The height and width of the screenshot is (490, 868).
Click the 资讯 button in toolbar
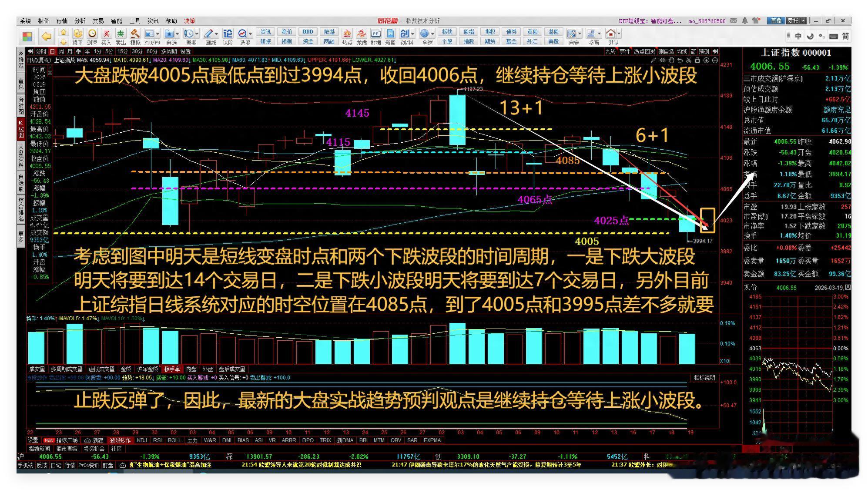[x=265, y=32]
